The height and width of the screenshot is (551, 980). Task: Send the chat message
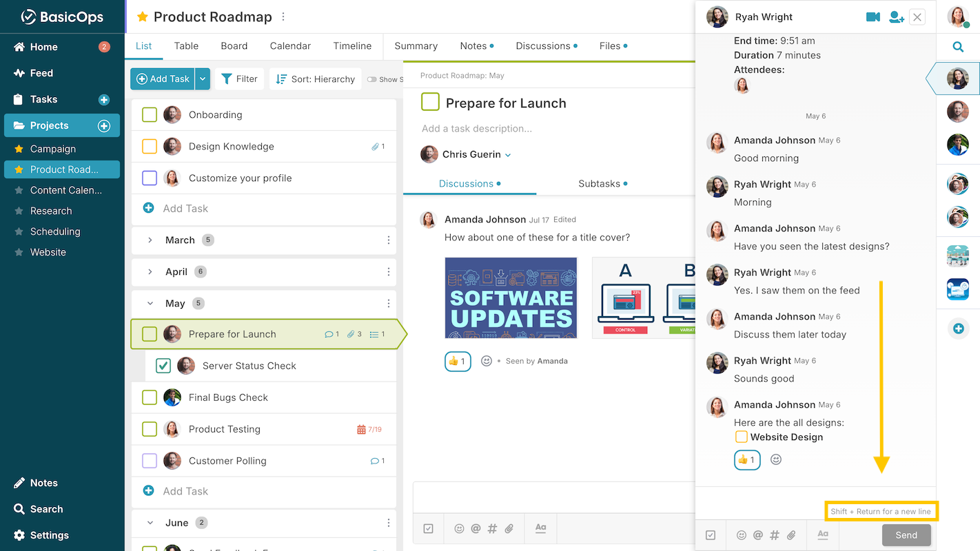[906, 535]
